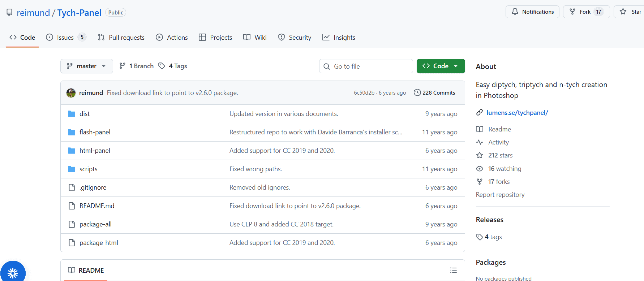This screenshot has height=281, width=644.
Task: View the 212 stars stargazers link
Action: click(500, 155)
